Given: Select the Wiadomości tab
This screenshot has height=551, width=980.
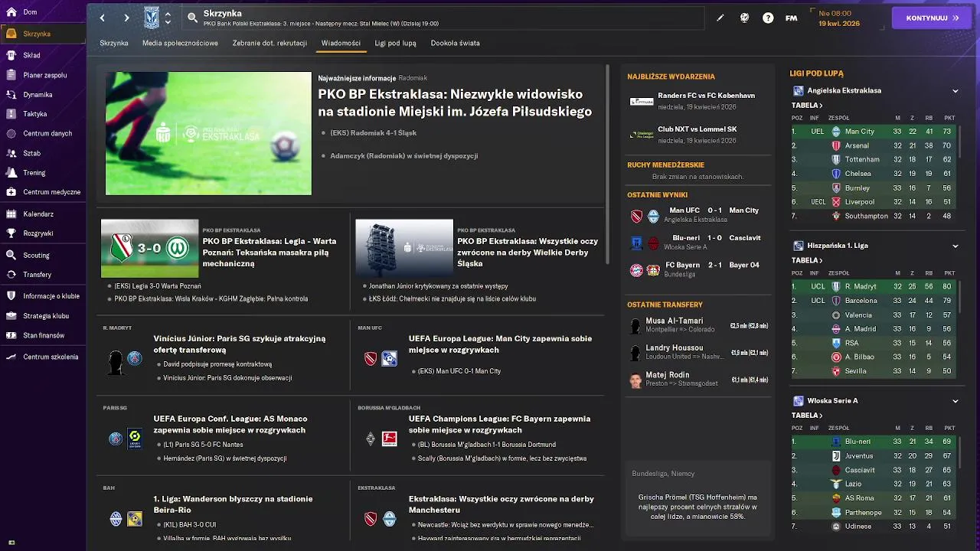Looking at the screenshot, I should [341, 43].
